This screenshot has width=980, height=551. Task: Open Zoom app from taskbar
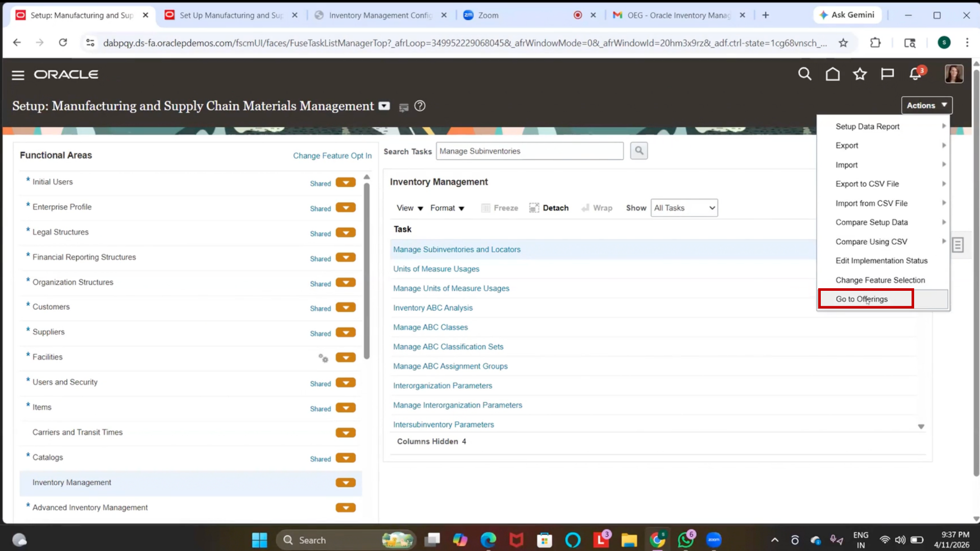tap(714, 540)
